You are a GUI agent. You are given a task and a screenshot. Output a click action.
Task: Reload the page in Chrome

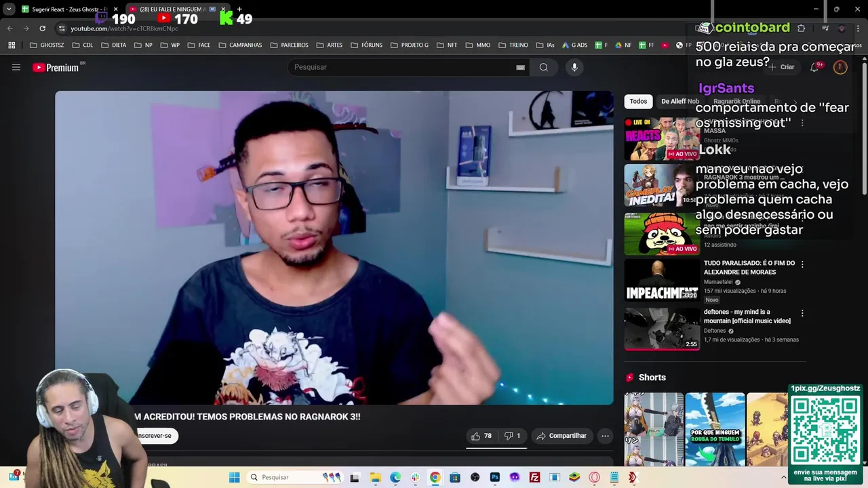42,28
